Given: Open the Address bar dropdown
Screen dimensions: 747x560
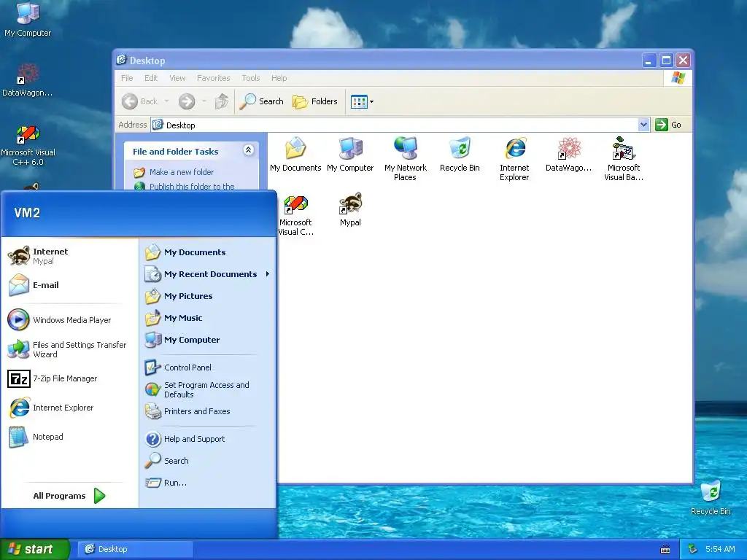Looking at the screenshot, I should [x=643, y=125].
